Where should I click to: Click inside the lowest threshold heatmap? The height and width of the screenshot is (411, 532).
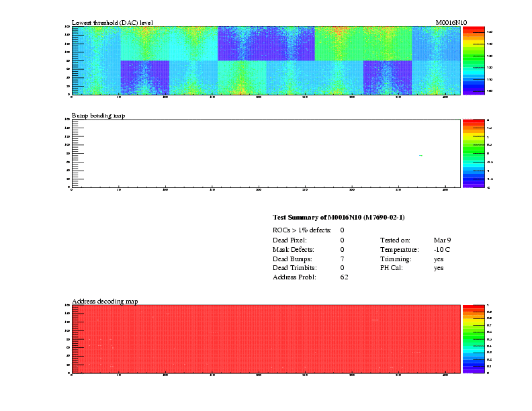point(266,60)
